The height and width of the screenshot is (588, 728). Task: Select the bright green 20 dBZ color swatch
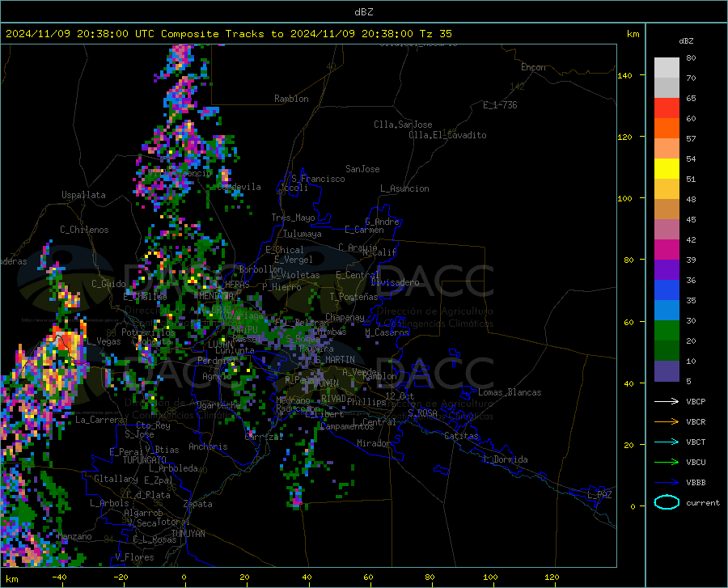pyautogui.click(x=667, y=331)
